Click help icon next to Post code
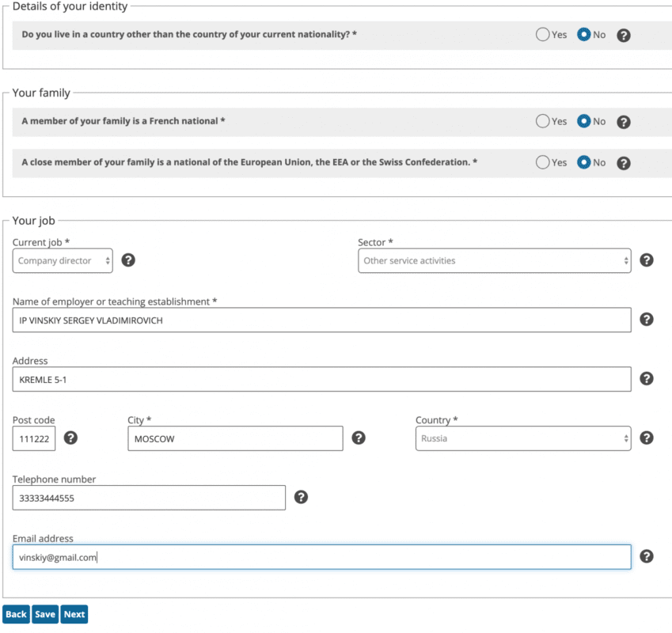 coord(70,438)
